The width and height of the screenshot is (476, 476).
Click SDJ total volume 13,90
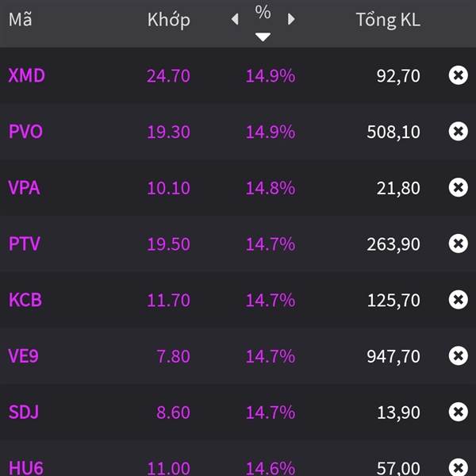(x=393, y=412)
